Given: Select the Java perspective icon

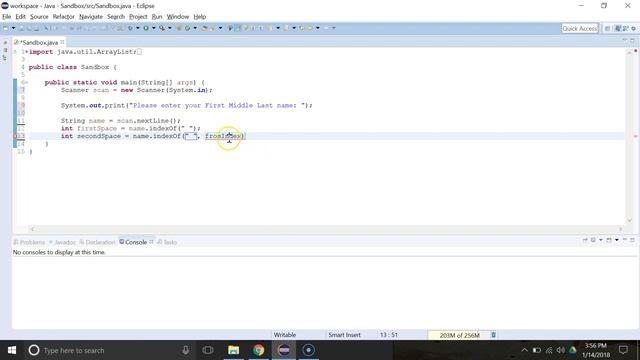Looking at the screenshot, I should 618,28.
